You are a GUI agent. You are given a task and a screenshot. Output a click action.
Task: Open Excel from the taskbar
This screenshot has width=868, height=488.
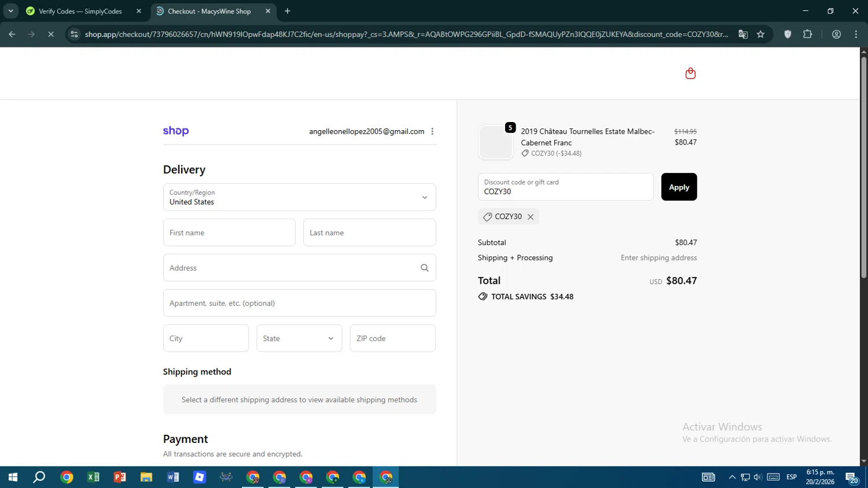93,477
